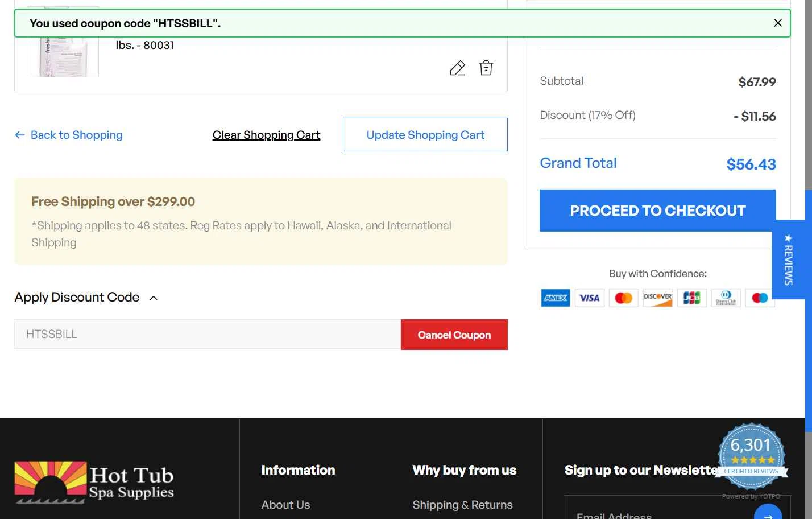
Task: Click Why buy from us heading
Action: [465, 470]
